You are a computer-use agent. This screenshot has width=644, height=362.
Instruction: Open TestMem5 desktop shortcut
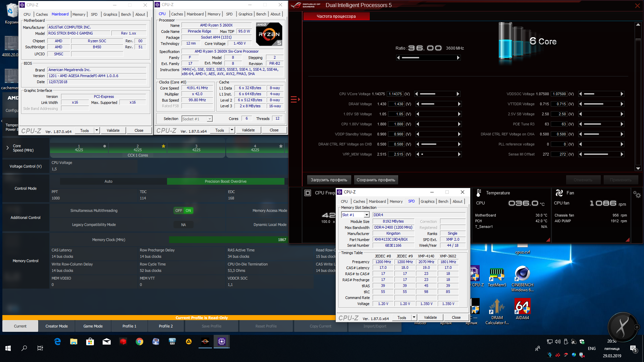tap(497, 274)
